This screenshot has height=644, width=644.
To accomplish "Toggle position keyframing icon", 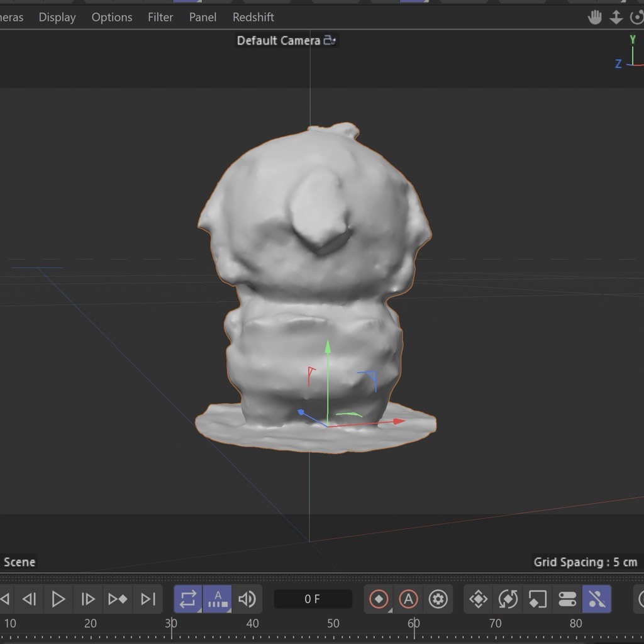I will coord(478,599).
